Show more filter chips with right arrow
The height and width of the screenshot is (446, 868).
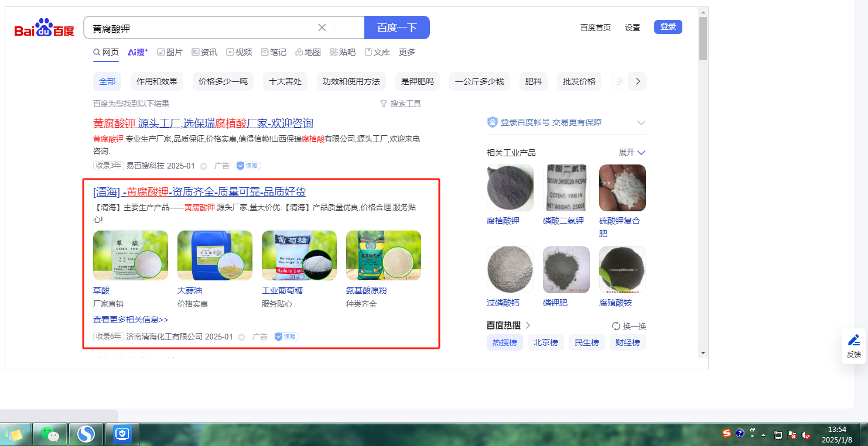pyautogui.click(x=637, y=81)
